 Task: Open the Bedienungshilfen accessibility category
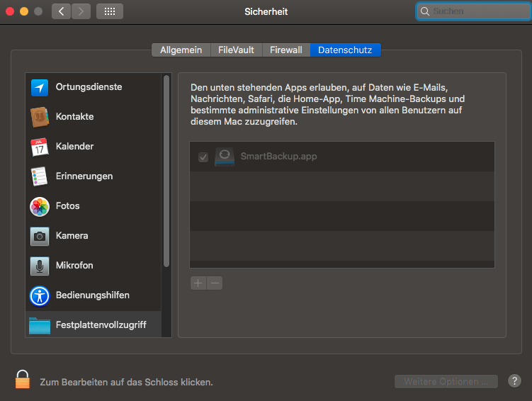click(x=92, y=295)
